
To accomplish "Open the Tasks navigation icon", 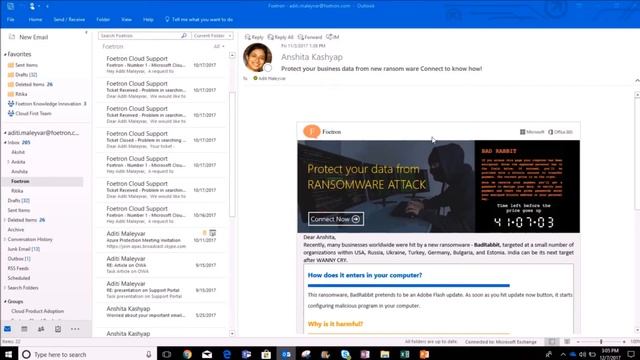I will point(58,329).
